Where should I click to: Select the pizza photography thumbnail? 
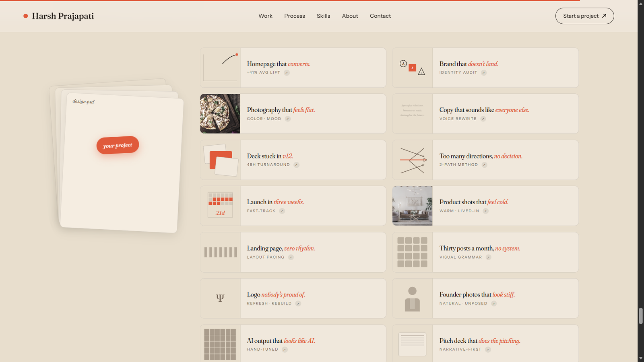(220, 114)
